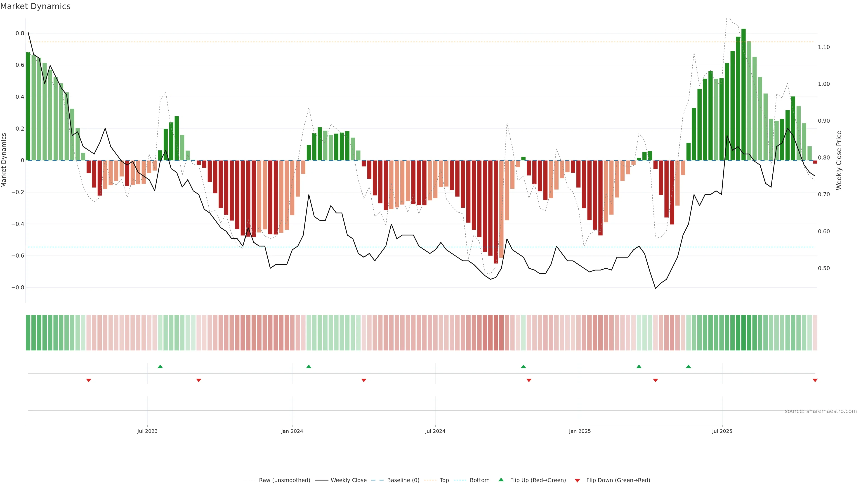Click the red Flip Down marker between Jan and Jul 2024
The width and height of the screenshot is (868, 488).
[363, 380]
